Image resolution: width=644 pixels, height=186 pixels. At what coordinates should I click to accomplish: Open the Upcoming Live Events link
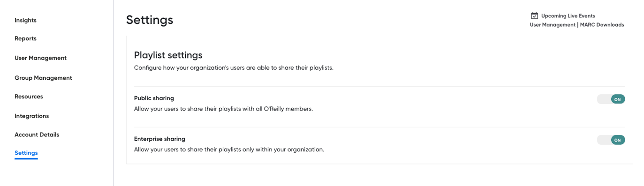[x=568, y=16]
